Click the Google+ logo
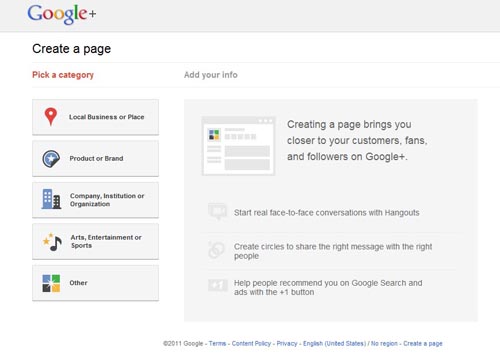 click(62, 14)
